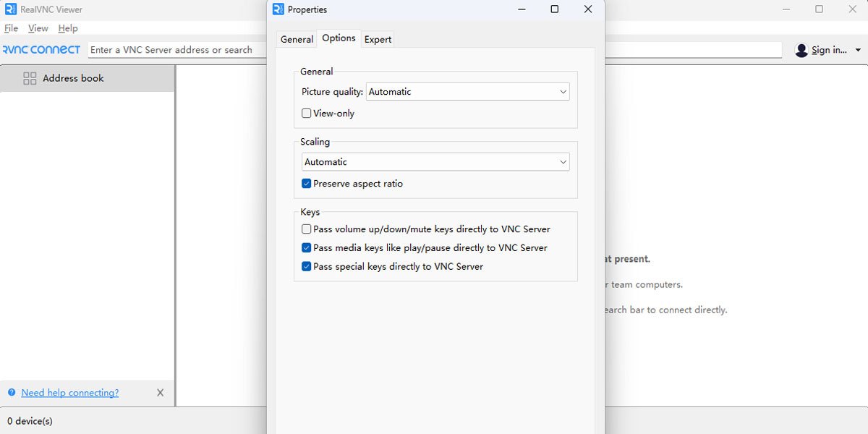Expand the Sign in dropdown arrow

(x=857, y=50)
